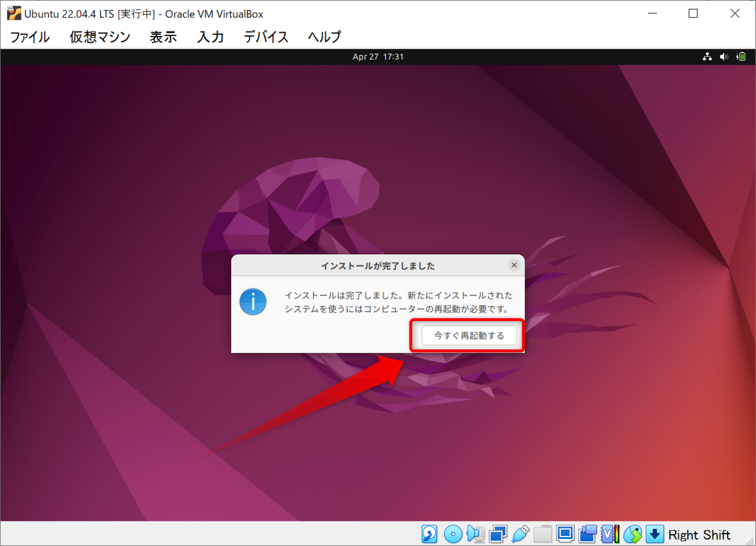Open the ヘルプ menu
Screen dimensions: 756x546
pyautogui.click(x=324, y=37)
